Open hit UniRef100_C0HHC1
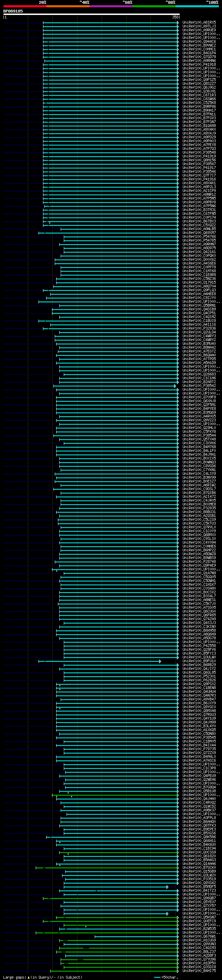222x980 pixels. pos(199,49)
